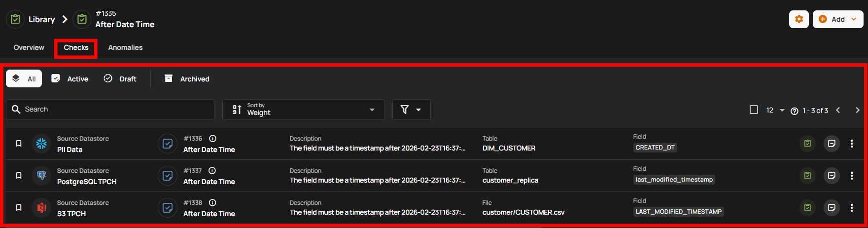Open the Sort by Weight dropdown
Image resolution: width=868 pixels, height=228 pixels.
click(x=303, y=110)
